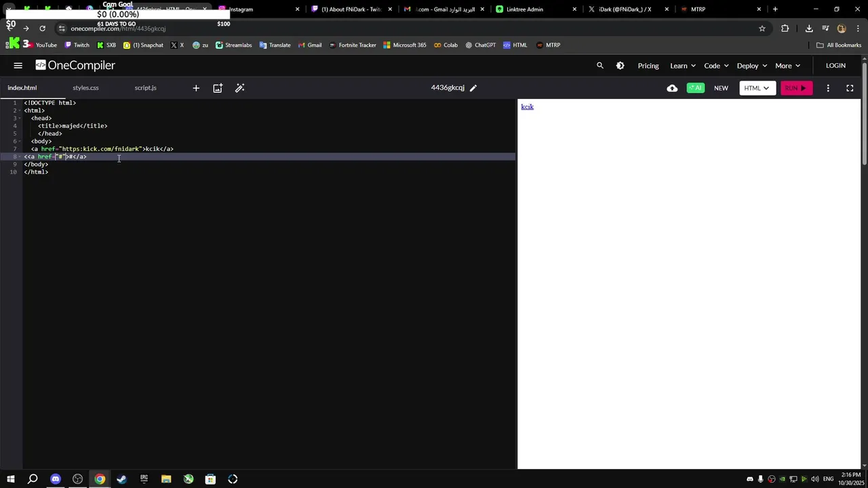The width and height of the screenshot is (868, 488).
Task: Open File Explorer from the taskbar
Action: 166,479
